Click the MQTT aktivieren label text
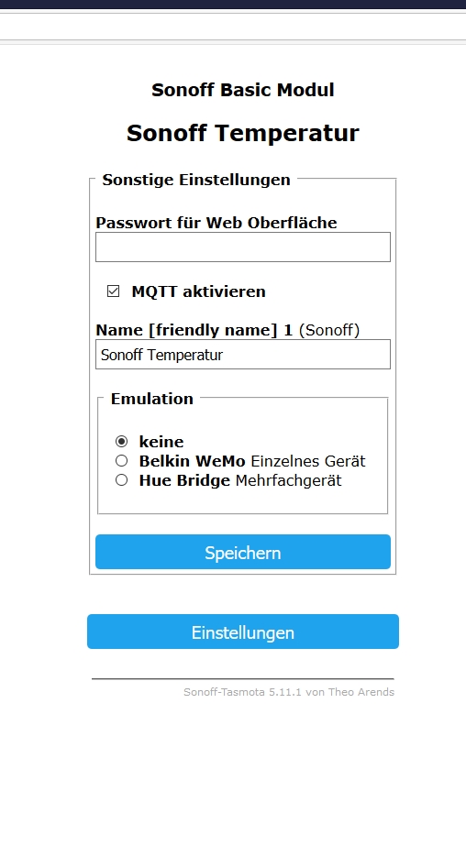466x868 pixels. [x=198, y=291]
